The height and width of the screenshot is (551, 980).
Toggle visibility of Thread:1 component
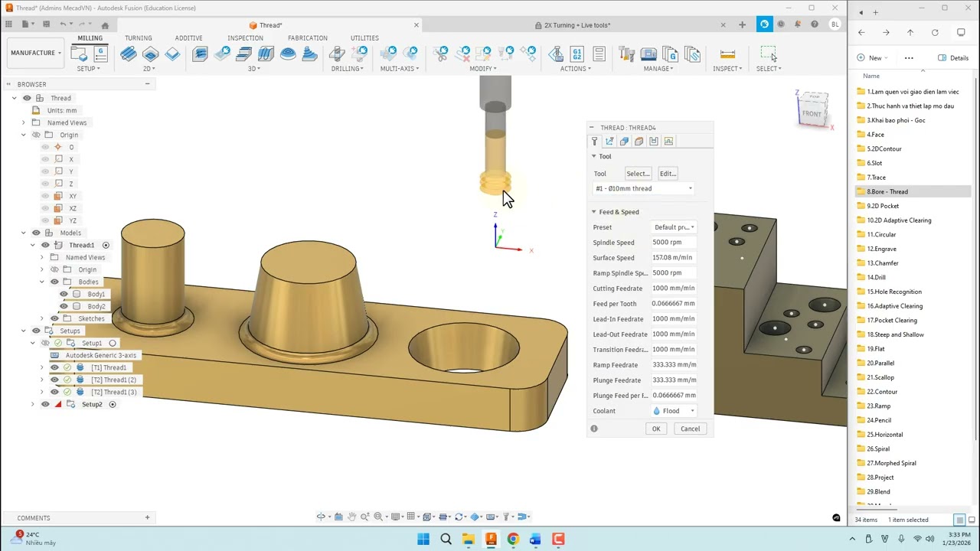[45, 245]
